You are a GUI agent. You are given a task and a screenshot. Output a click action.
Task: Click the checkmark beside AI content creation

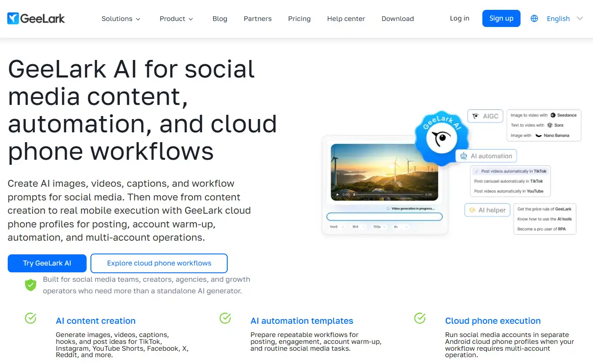pos(30,318)
